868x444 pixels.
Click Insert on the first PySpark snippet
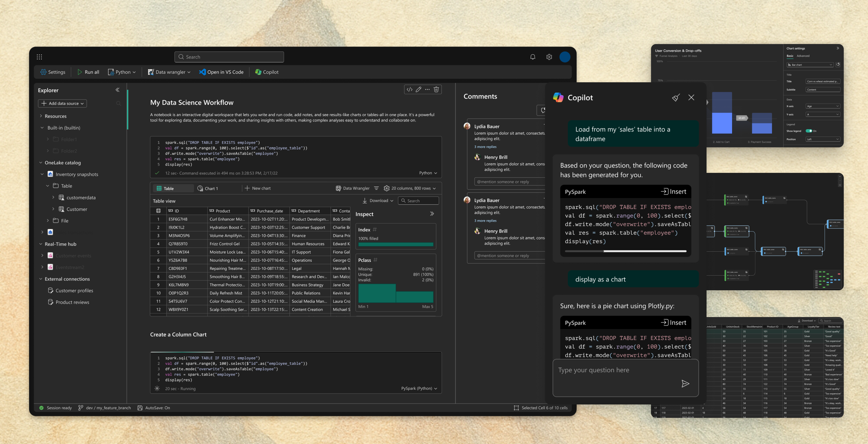[x=673, y=192]
